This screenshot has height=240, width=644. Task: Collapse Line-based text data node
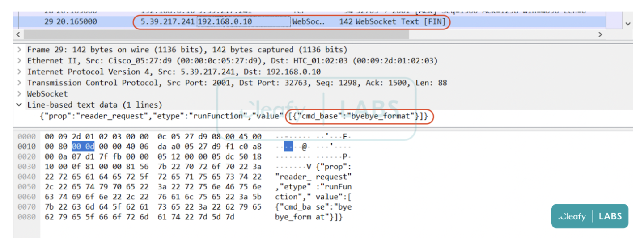[x=19, y=105]
